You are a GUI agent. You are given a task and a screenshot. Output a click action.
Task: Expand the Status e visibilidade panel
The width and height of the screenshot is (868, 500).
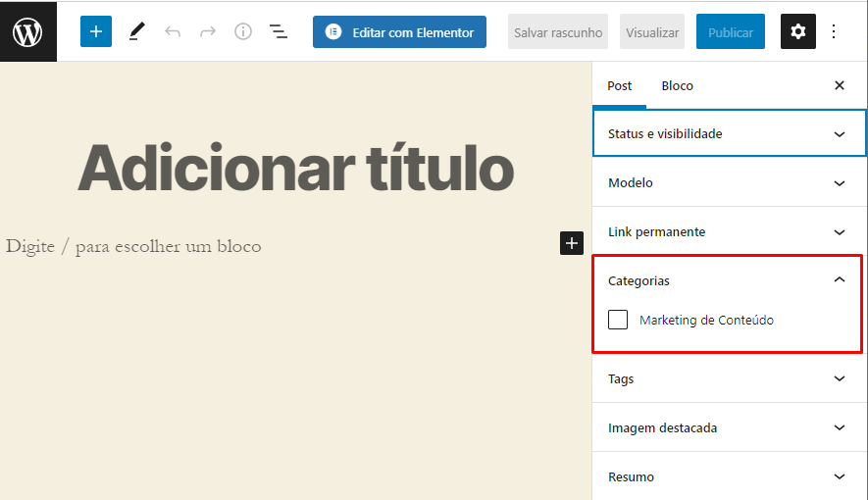[729, 133]
